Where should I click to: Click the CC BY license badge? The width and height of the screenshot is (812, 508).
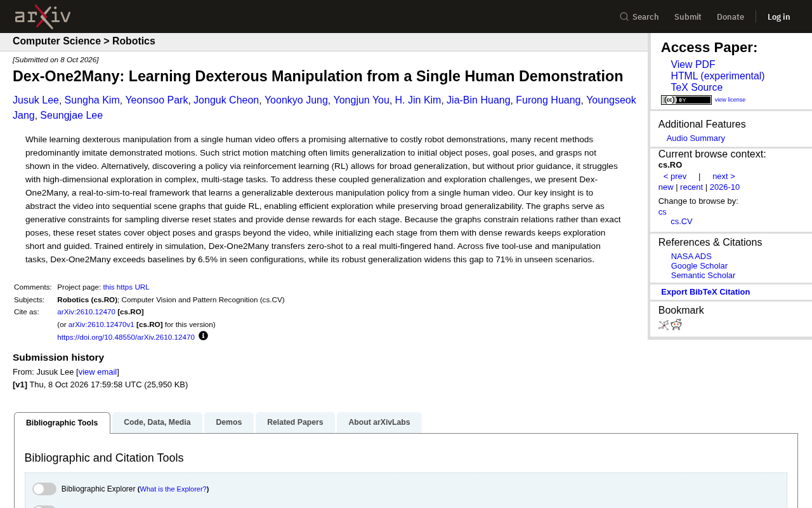686,100
